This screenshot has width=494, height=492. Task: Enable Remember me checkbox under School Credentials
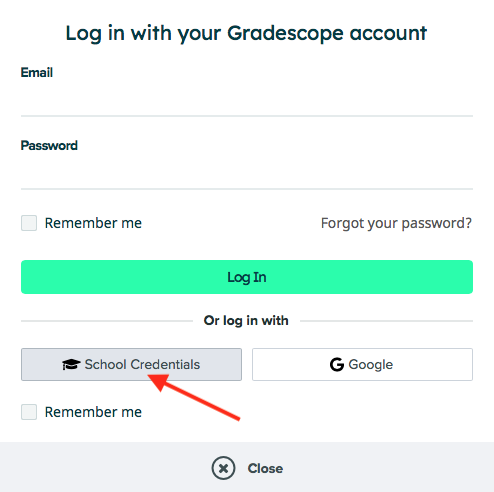click(x=29, y=412)
